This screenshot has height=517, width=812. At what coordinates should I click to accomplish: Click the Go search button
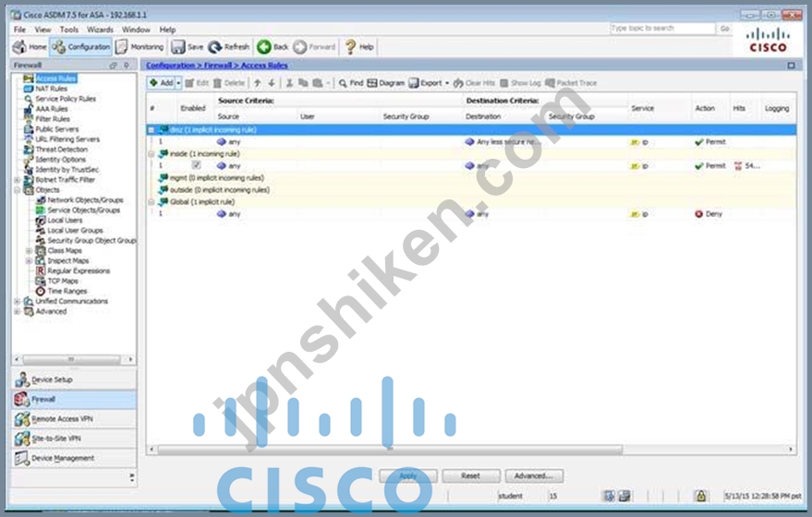tap(725, 29)
